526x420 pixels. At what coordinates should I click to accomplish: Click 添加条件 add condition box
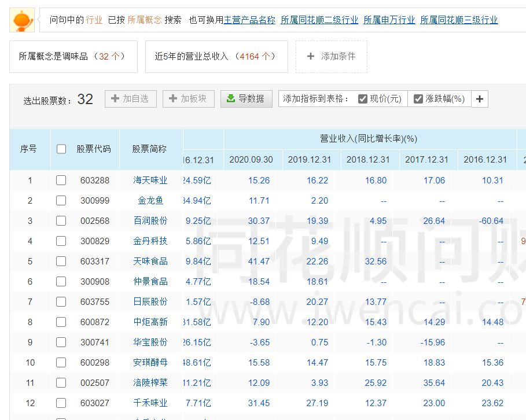point(332,56)
